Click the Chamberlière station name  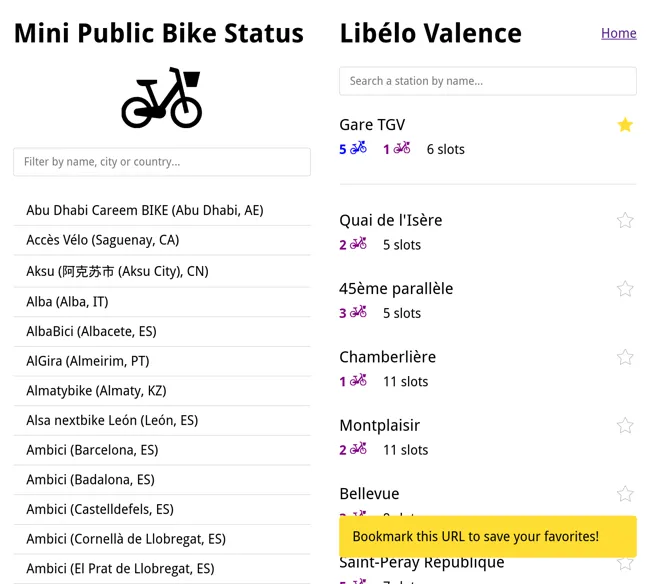pos(388,357)
